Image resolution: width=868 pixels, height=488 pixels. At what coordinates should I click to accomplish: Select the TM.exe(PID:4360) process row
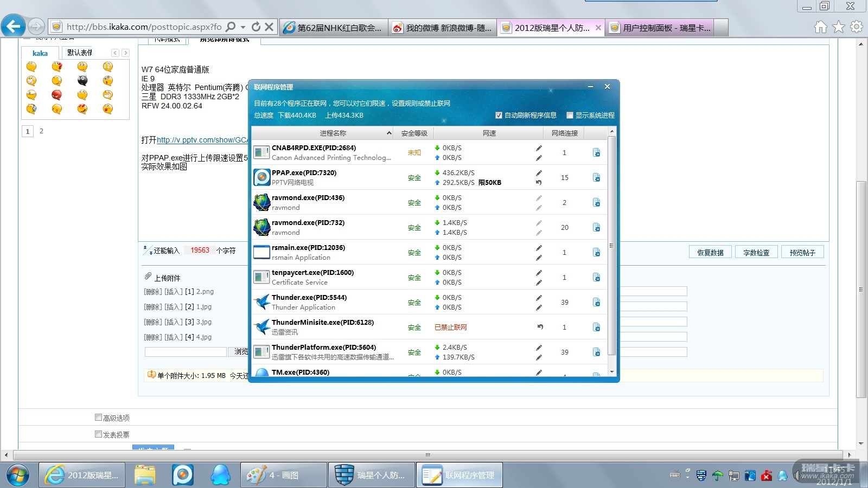point(429,372)
